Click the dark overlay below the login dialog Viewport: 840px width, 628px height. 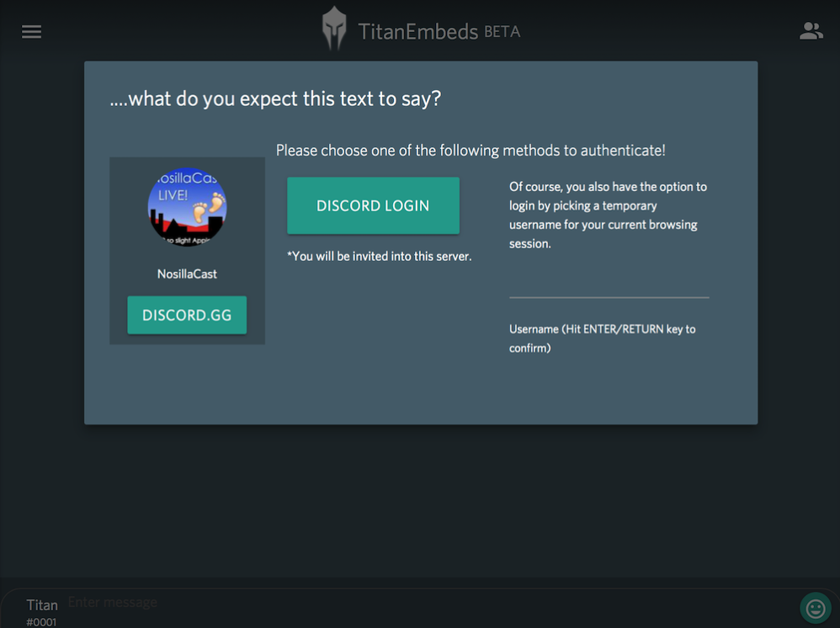point(421,505)
